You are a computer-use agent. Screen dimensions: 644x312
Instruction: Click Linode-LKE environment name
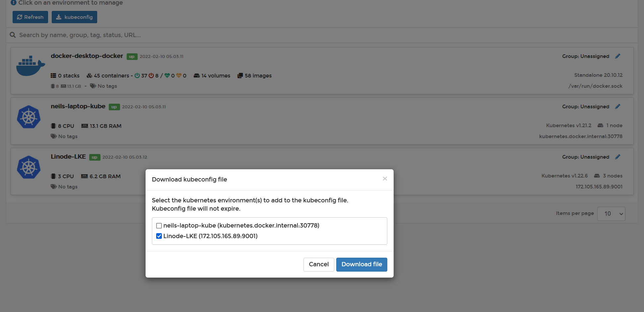pyautogui.click(x=68, y=157)
